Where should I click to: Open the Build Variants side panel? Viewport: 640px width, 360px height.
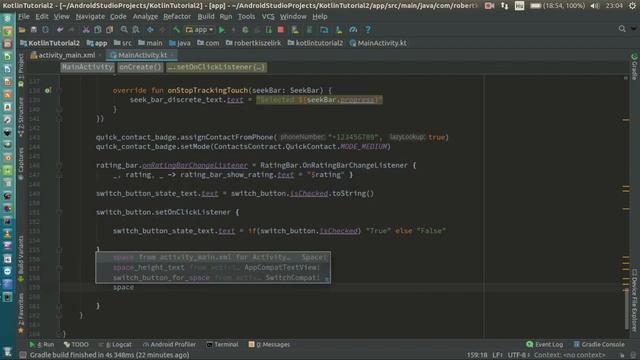21,258
